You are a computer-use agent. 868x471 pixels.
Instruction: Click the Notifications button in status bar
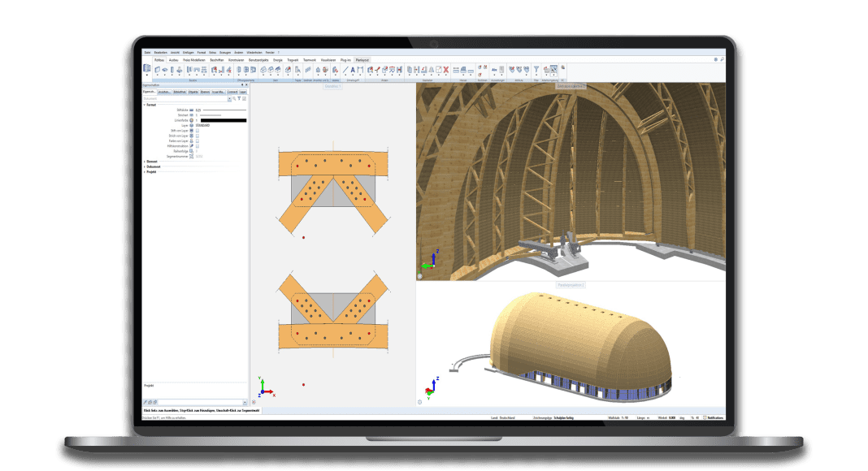pos(714,417)
